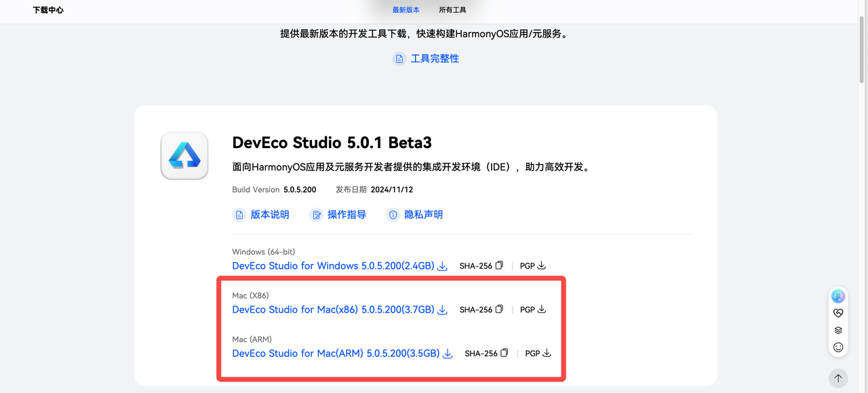Click download arrow icon for Mac(x86) version
This screenshot has height=393, width=868.
[x=443, y=310]
